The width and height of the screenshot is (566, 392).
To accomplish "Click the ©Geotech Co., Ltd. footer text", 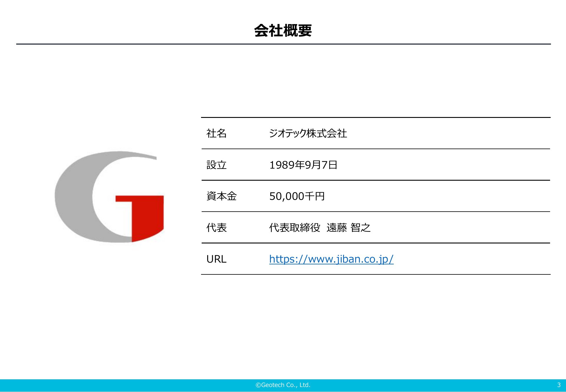I will (x=283, y=385).
